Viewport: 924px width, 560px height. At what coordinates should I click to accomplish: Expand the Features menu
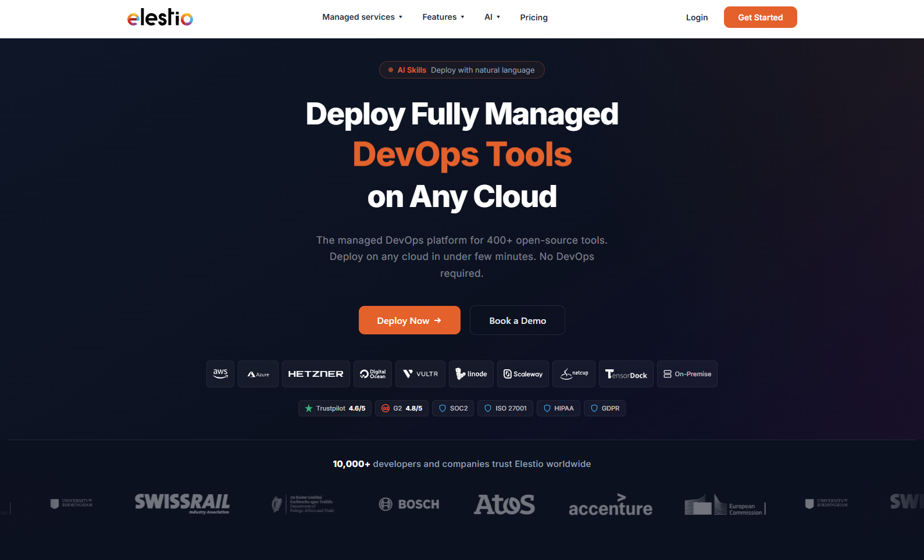coord(443,17)
